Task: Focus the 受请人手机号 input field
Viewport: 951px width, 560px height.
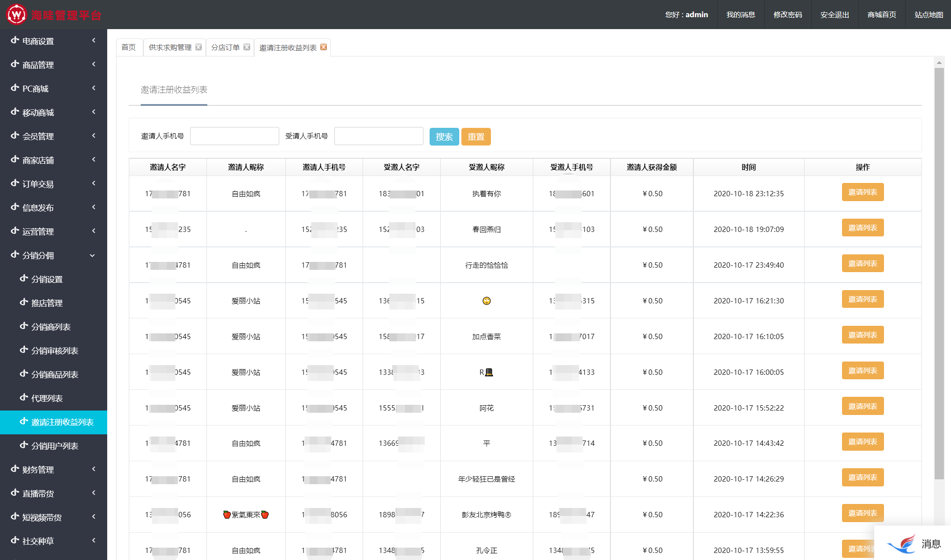Action: point(378,136)
